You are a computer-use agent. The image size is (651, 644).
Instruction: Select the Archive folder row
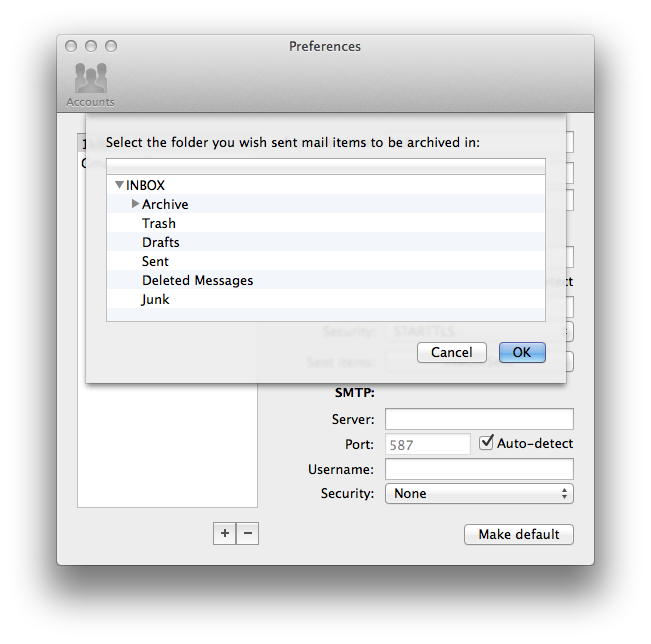click(x=326, y=204)
